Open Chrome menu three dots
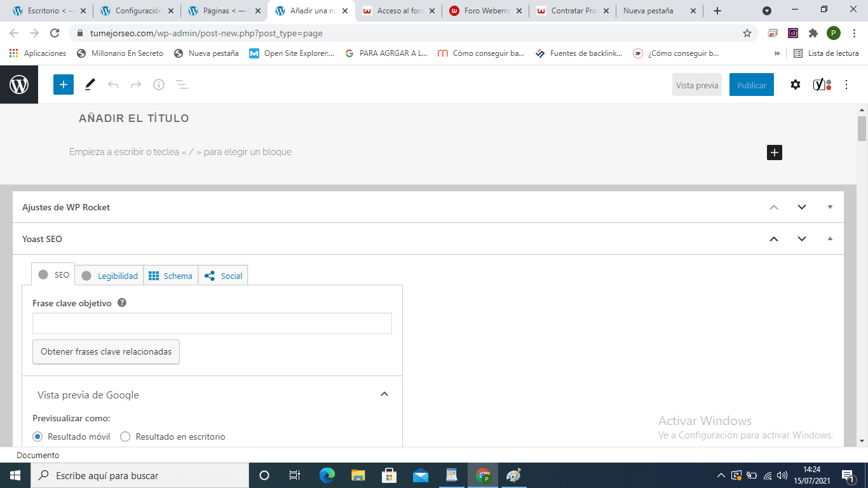Image resolution: width=868 pixels, height=488 pixels. 855,33
